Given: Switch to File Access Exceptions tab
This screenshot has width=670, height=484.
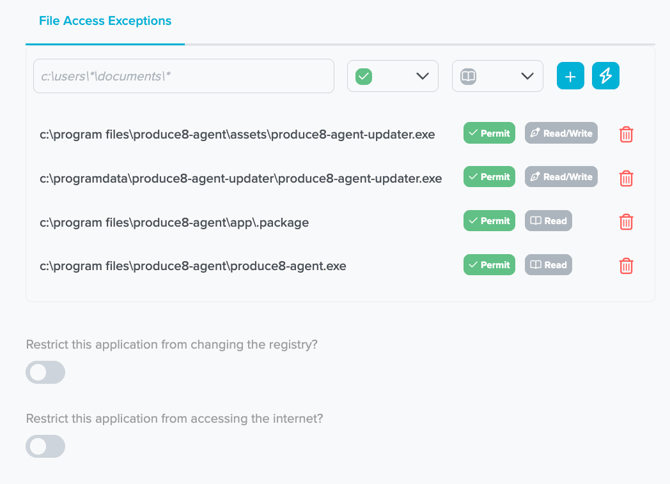Looking at the screenshot, I should pyautogui.click(x=105, y=21).
